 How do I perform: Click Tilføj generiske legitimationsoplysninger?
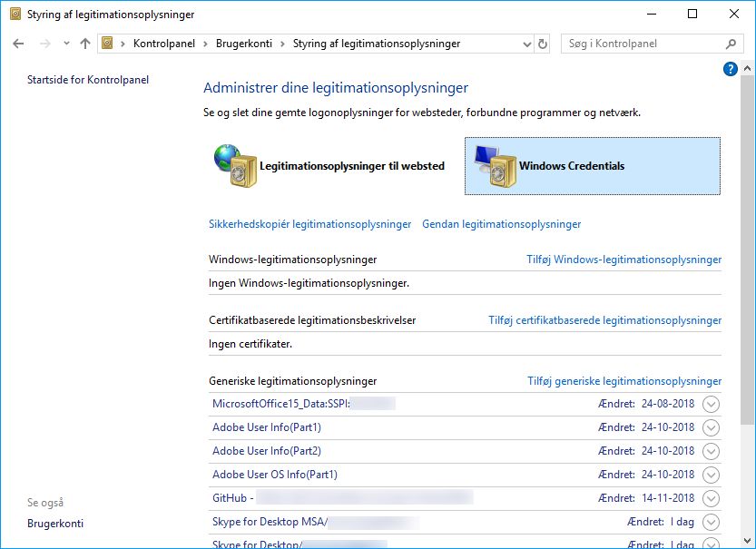624,381
